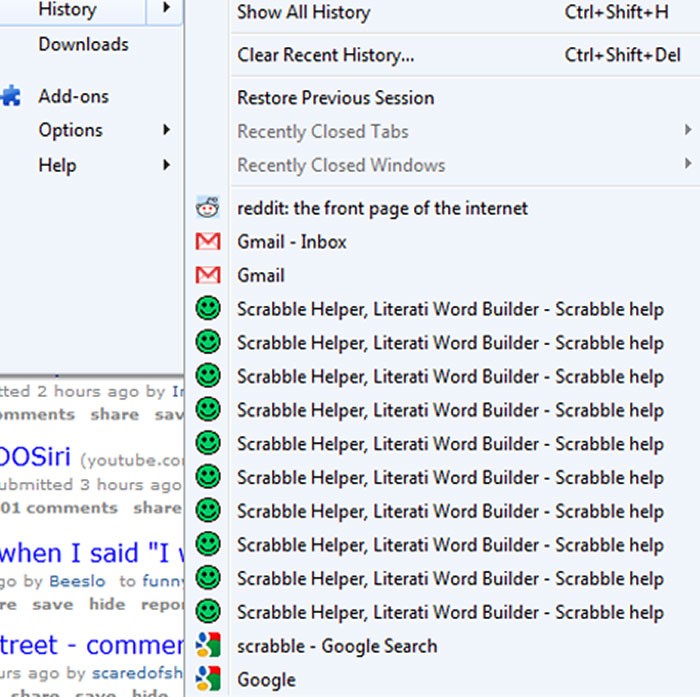Viewport: 700px width, 697px height.
Task: Expand the Help submenu arrow
Action: point(165,165)
